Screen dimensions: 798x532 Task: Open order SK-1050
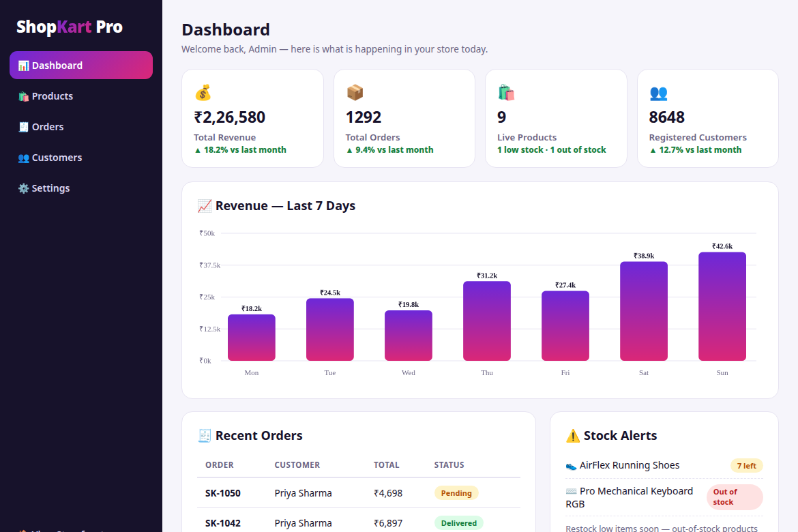(x=223, y=493)
